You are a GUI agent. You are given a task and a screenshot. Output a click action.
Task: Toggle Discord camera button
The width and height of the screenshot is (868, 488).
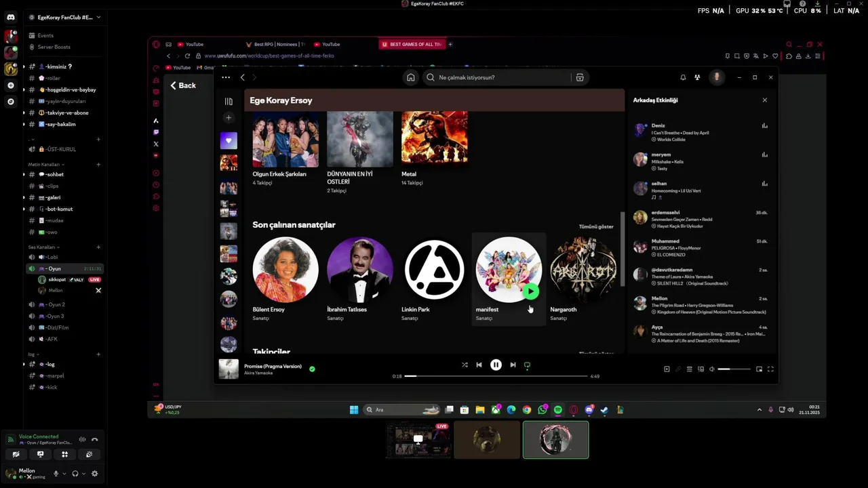[x=16, y=455]
